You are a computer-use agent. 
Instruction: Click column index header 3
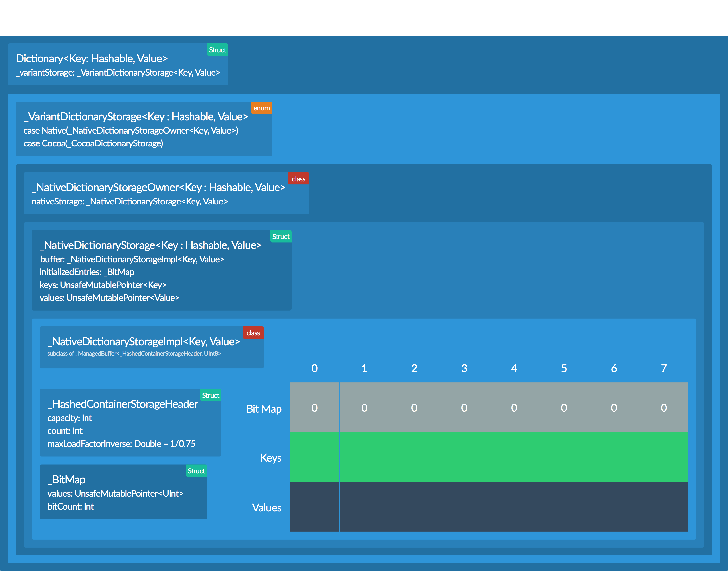tap(464, 368)
